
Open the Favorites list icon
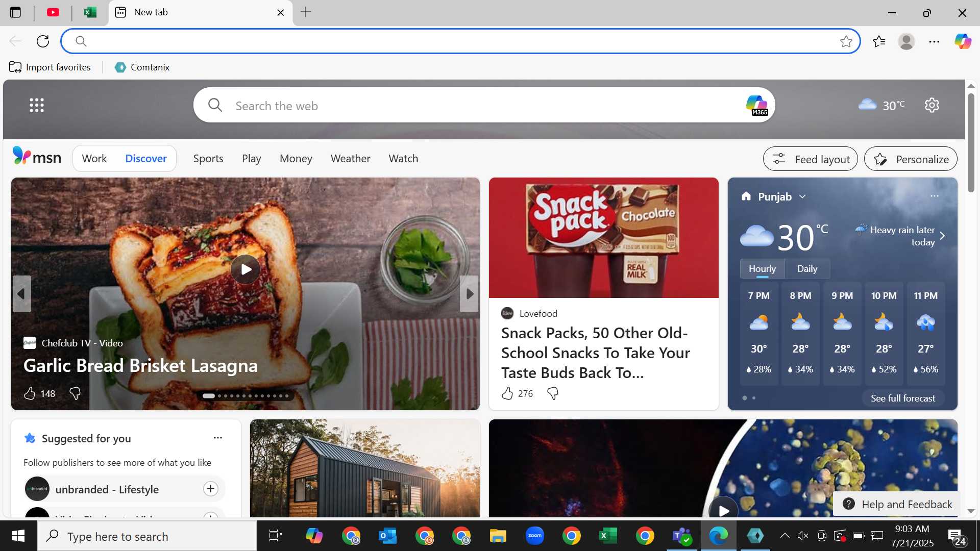tap(879, 41)
